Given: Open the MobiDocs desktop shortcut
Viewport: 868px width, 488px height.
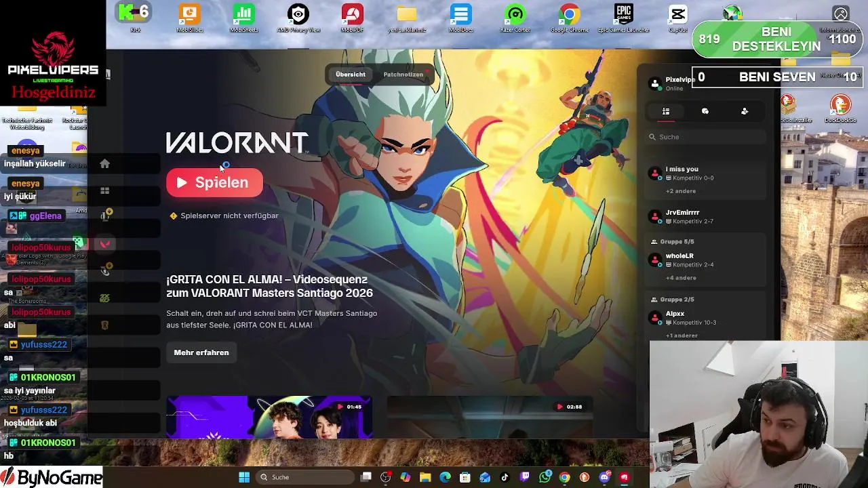Looking at the screenshot, I should (460, 18).
